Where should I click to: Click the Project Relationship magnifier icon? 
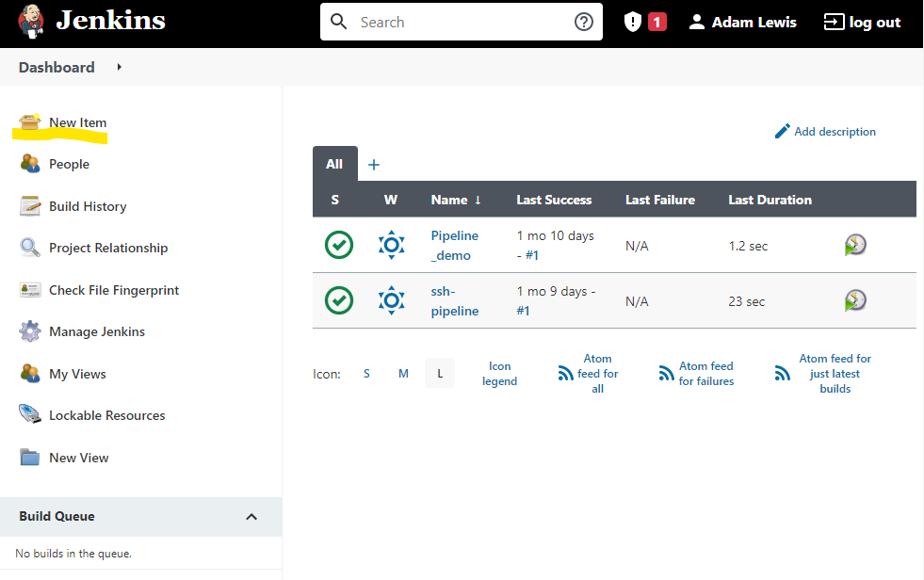click(29, 248)
